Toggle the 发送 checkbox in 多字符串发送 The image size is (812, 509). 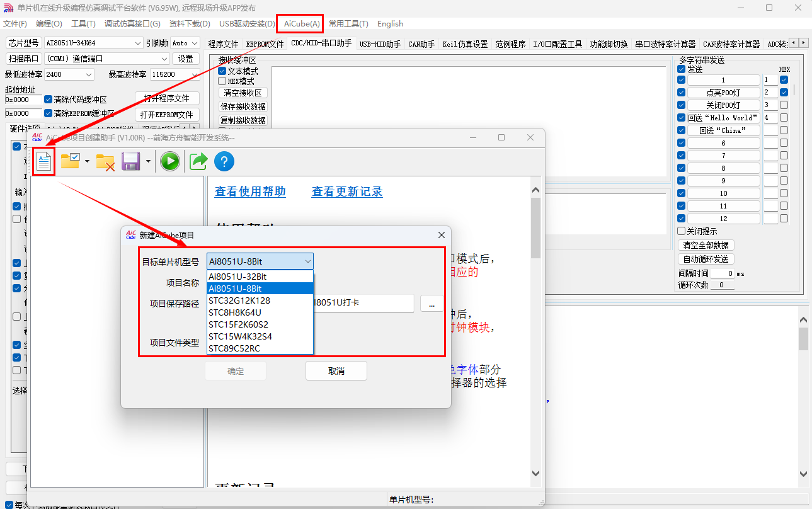tap(681, 69)
